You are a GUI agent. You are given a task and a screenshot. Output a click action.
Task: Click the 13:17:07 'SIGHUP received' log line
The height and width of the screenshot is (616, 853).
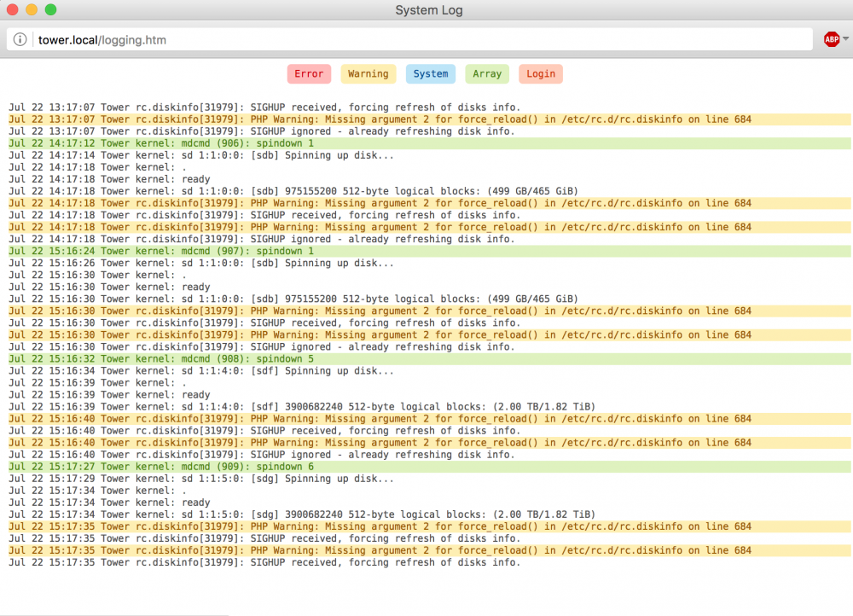click(x=264, y=108)
